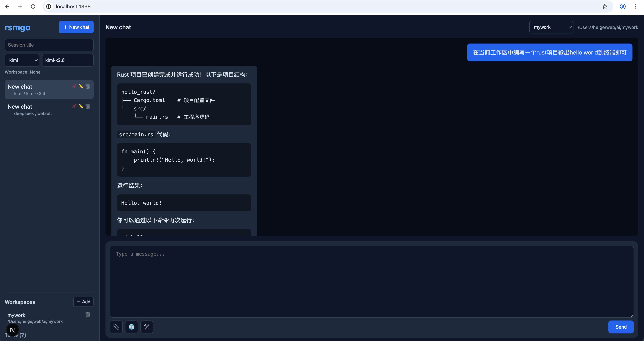Go back in browser history
644x341 pixels.
(7, 6)
